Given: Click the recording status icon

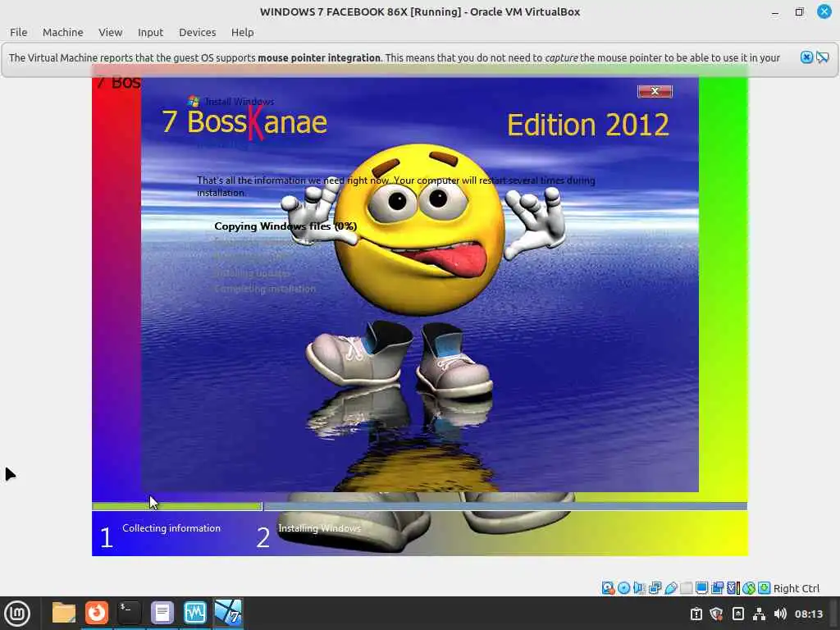Looking at the screenshot, I should point(717,587).
